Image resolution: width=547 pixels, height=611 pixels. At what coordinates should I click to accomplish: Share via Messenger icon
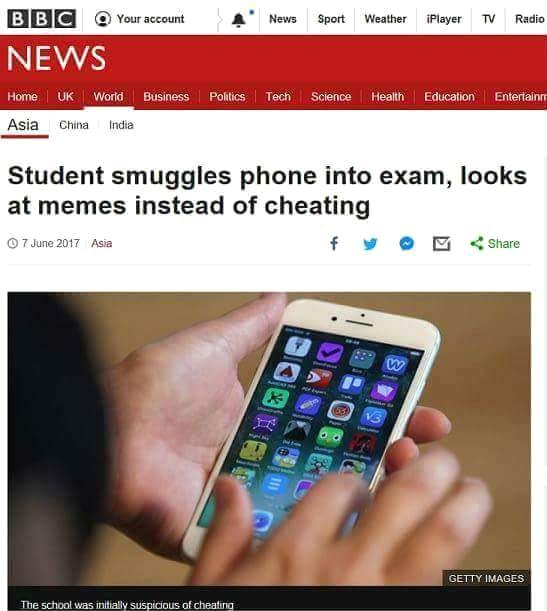tap(407, 244)
